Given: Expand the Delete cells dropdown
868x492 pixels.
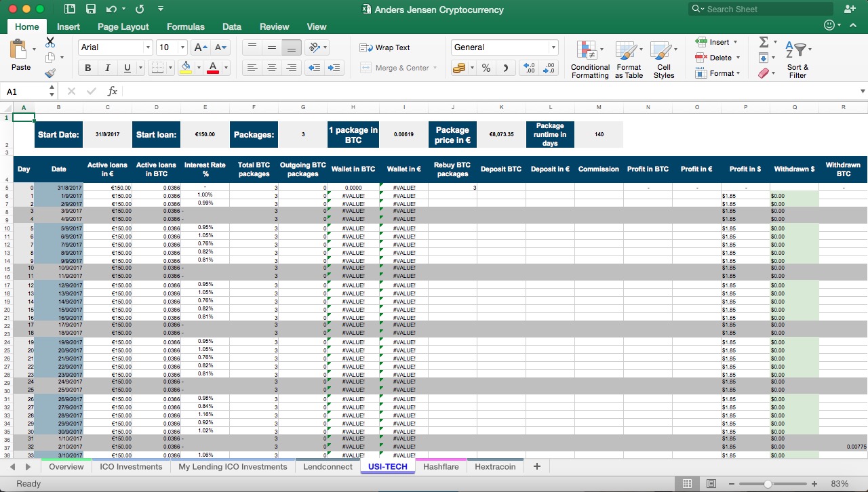Looking at the screenshot, I should click(738, 58).
